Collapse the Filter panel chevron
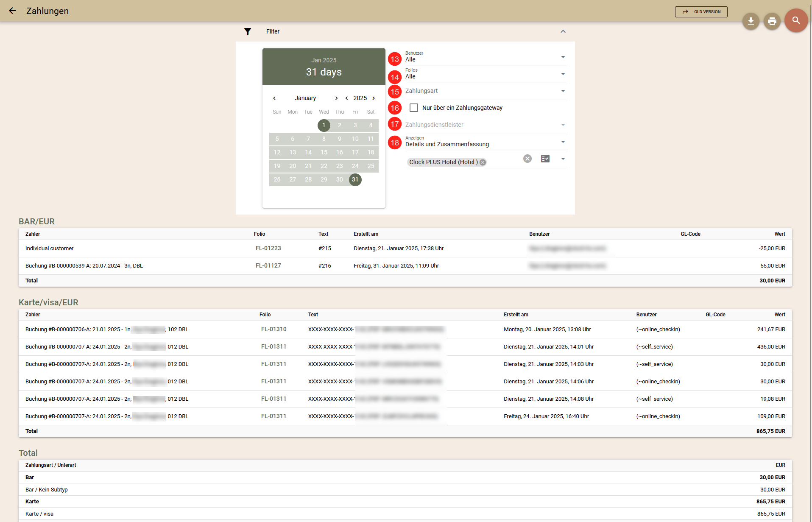 click(563, 31)
